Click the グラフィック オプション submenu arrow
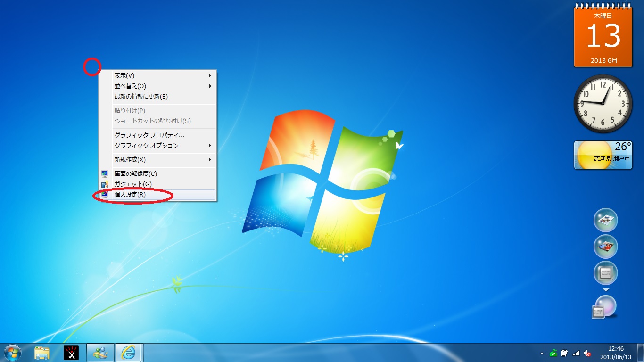 point(210,145)
